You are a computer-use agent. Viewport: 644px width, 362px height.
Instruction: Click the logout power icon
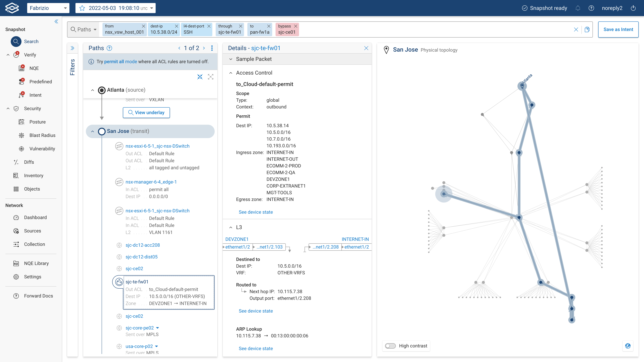pyautogui.click(x=633, y=8)
